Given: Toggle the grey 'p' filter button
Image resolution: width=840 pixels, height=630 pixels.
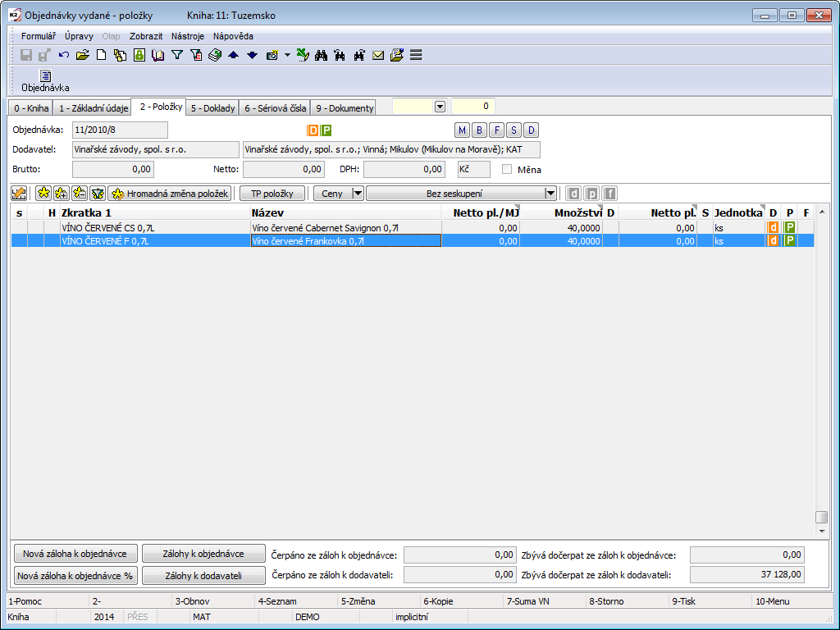Looking at the screenshot, I should [x=592, y=194].
